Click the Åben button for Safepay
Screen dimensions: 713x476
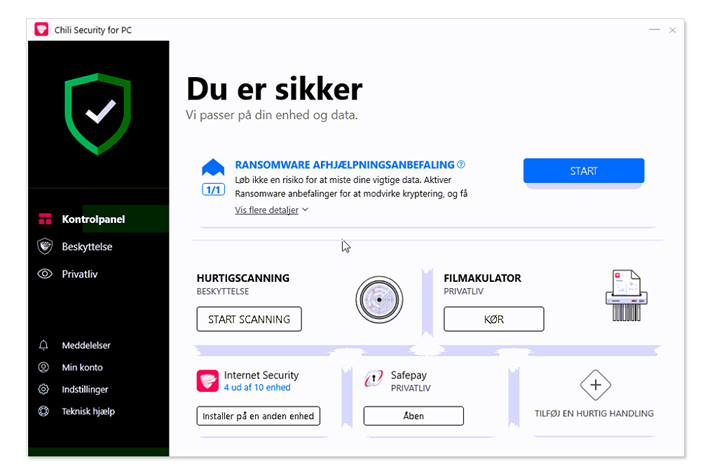[413, 416]
